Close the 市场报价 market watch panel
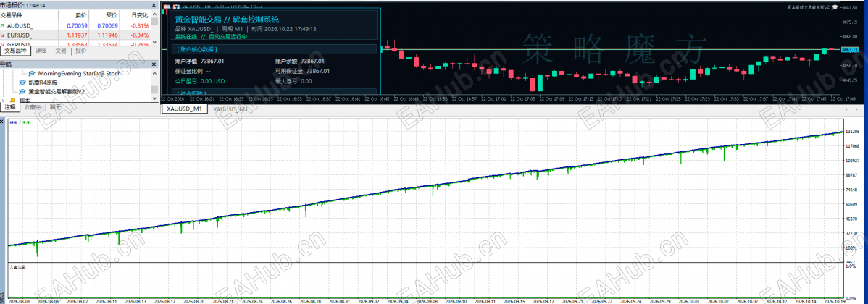The width and height of the screenshot is (868, 304). (x=154, y=4)
